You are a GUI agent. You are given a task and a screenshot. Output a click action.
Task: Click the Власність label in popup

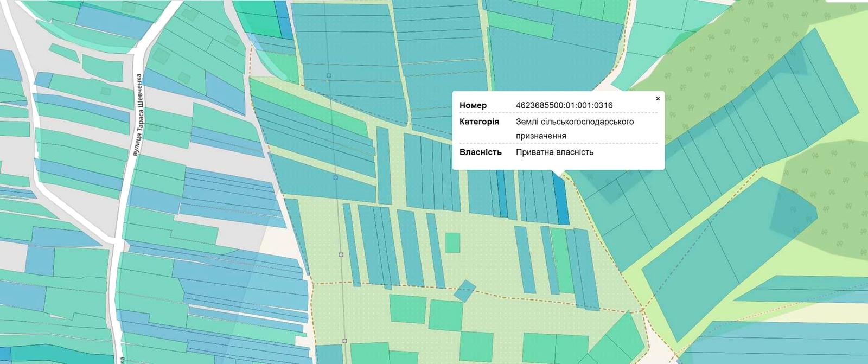point(481,152)
